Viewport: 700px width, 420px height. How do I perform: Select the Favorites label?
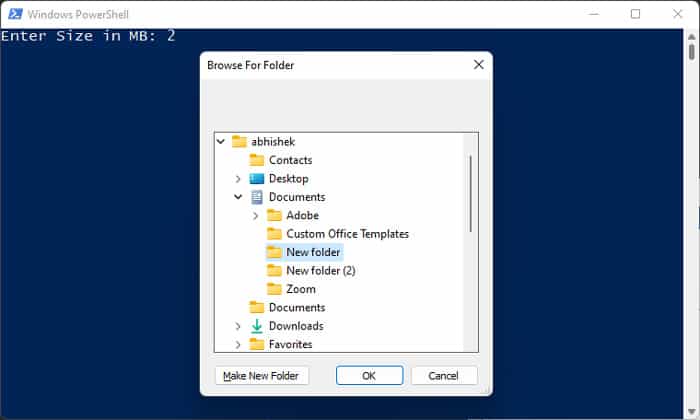pyautogui.click(x=290, y=344)
